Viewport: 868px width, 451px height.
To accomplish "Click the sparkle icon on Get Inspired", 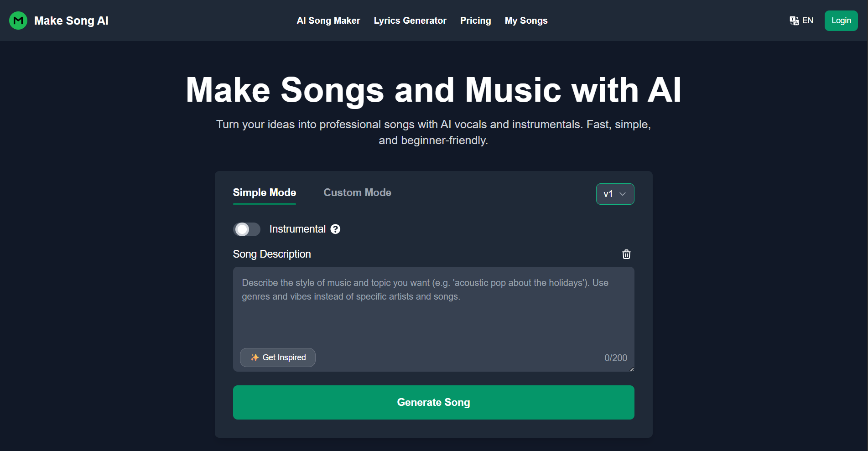I will pyautogui.click(x=254, y=358).
